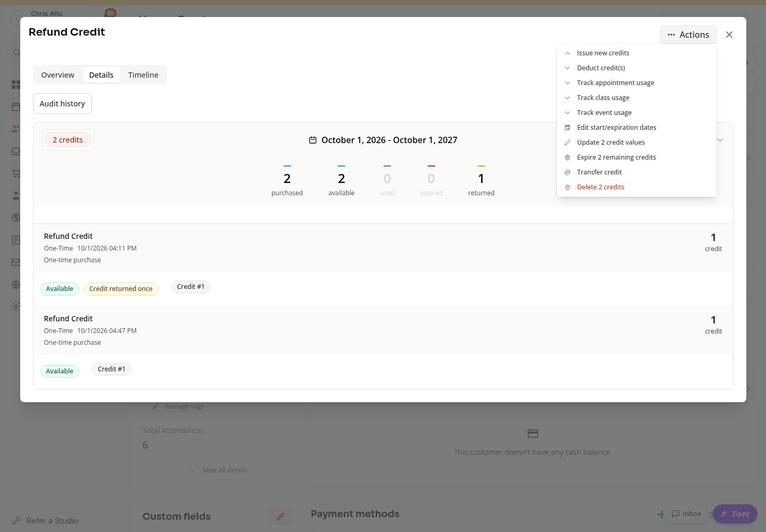The height and width of the screenshot is (532, 766).
Task: Edit Custom fields pencil icon
Action: [x=280, y=517]
